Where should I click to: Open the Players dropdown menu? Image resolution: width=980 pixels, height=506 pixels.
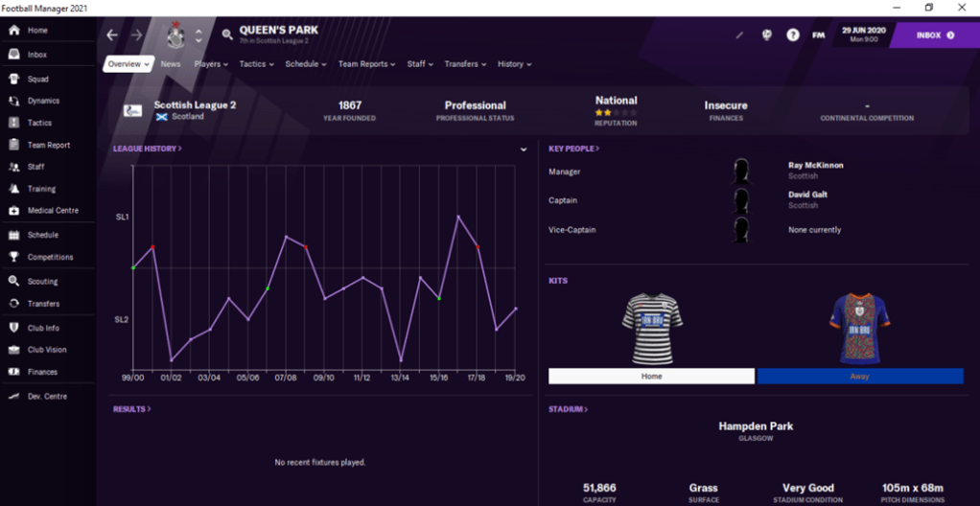pos(211,64)
